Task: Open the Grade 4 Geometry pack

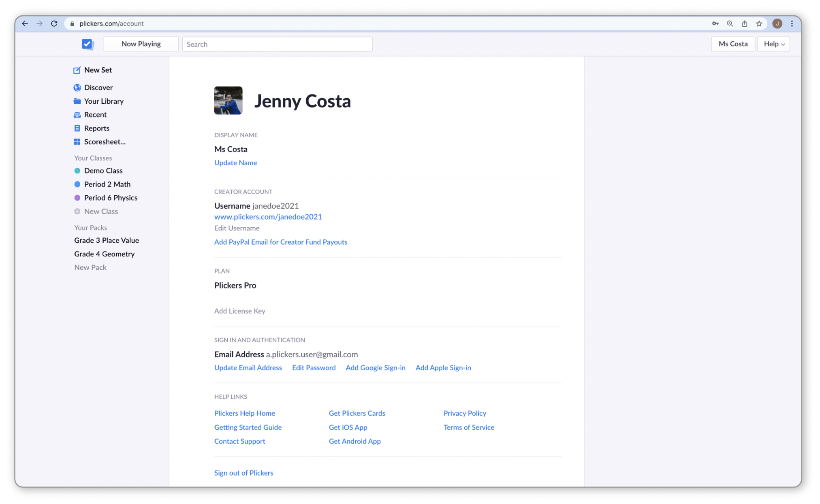Action: tap(105, 254)
